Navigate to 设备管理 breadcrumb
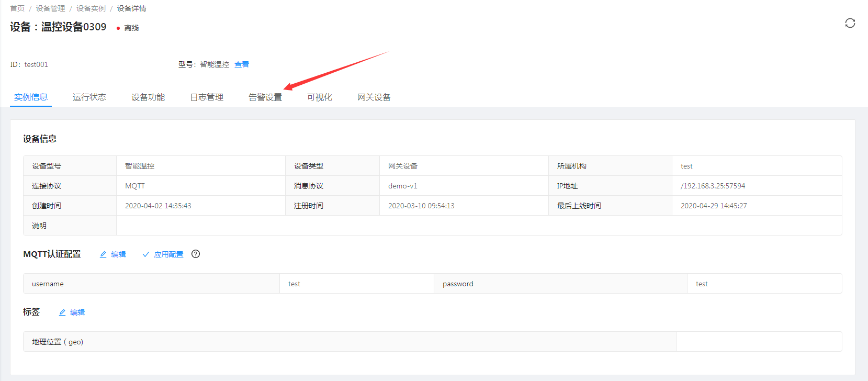The image size is (868, 381). pyautogui.click(x=50, y=8)
